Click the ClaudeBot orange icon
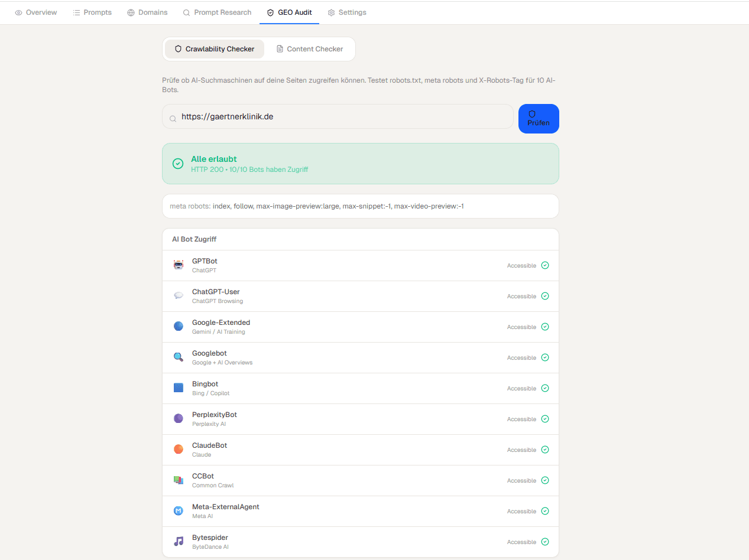Screen dimensions: 749x560 point(179,449)
